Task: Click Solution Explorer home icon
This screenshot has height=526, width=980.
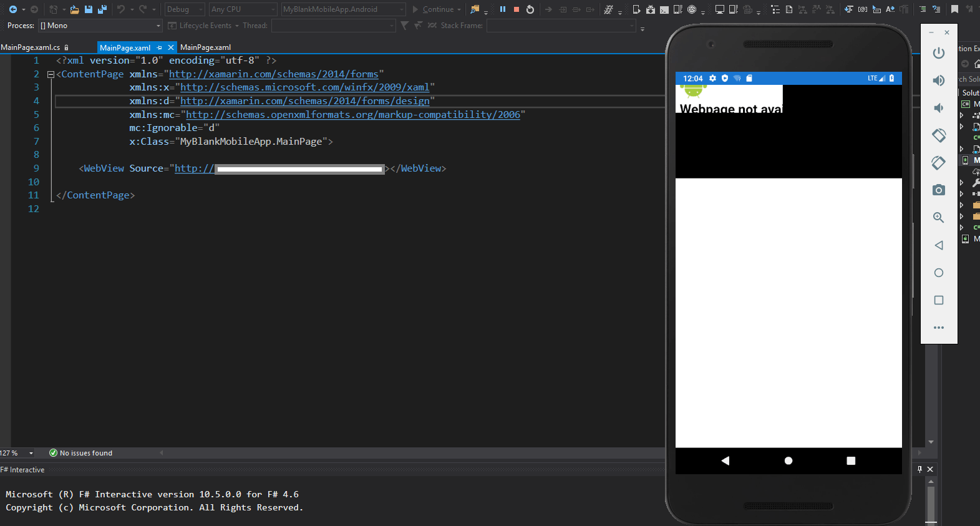Action: click(976, 64)
